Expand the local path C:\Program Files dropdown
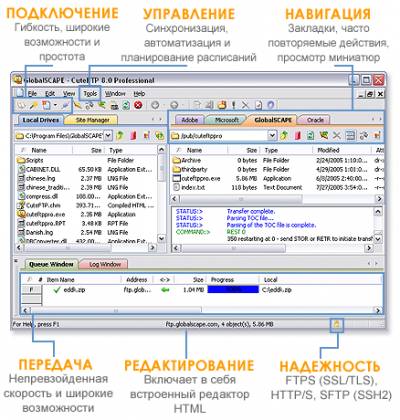Image resolution: width=400 pixels, height=420 pixels. (108, 135)
